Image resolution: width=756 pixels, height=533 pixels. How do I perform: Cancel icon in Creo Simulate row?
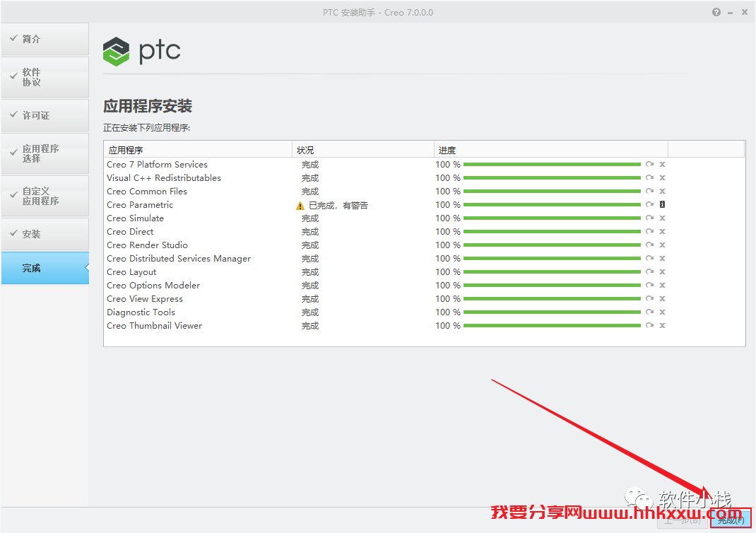[x=663, y=218]
